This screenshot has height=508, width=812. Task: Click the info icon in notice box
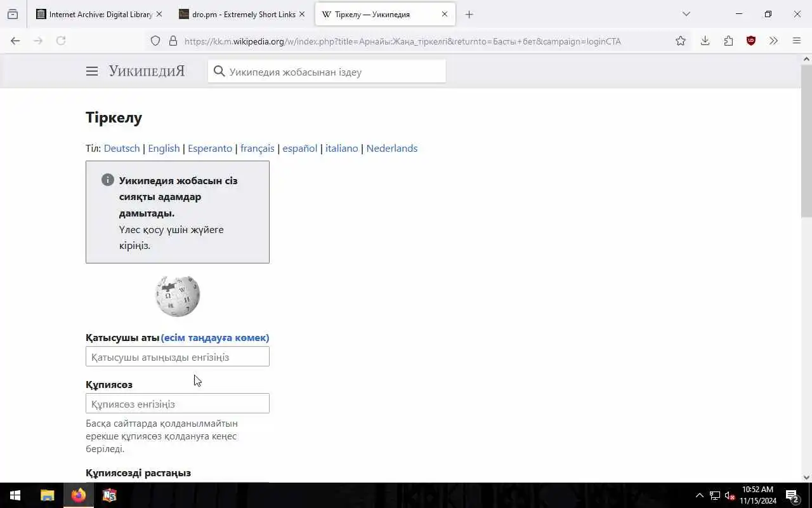(x=108, y=180)
